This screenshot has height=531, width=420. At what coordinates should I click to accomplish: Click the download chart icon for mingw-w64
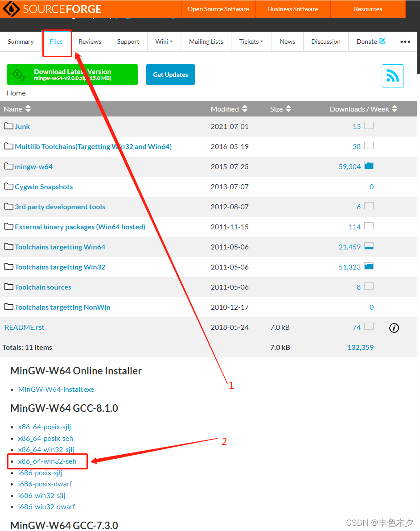tap(369, 166)
